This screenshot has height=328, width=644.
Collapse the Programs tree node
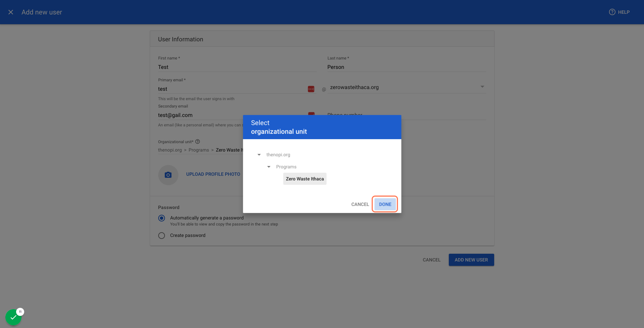point(269,167)
